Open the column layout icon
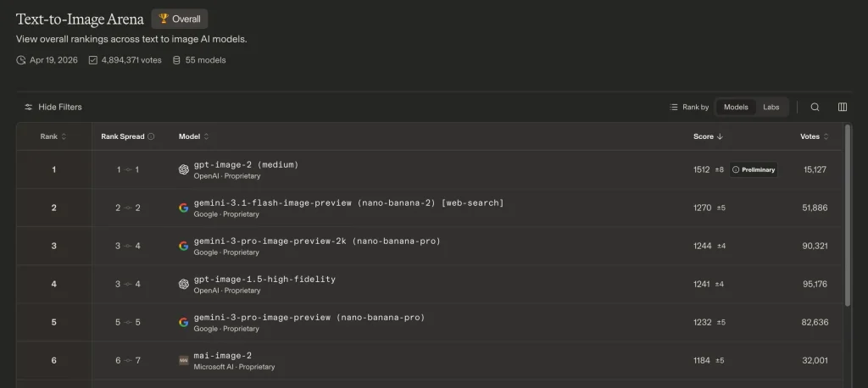 point(842,108)
